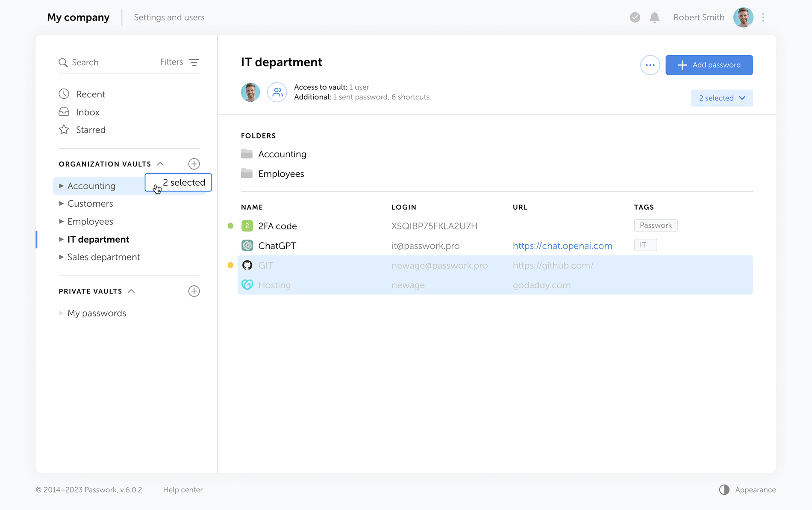The height and width of the screenshot is (510, 812).
Task: Open Settings and users tab
Action: [169, 18]
